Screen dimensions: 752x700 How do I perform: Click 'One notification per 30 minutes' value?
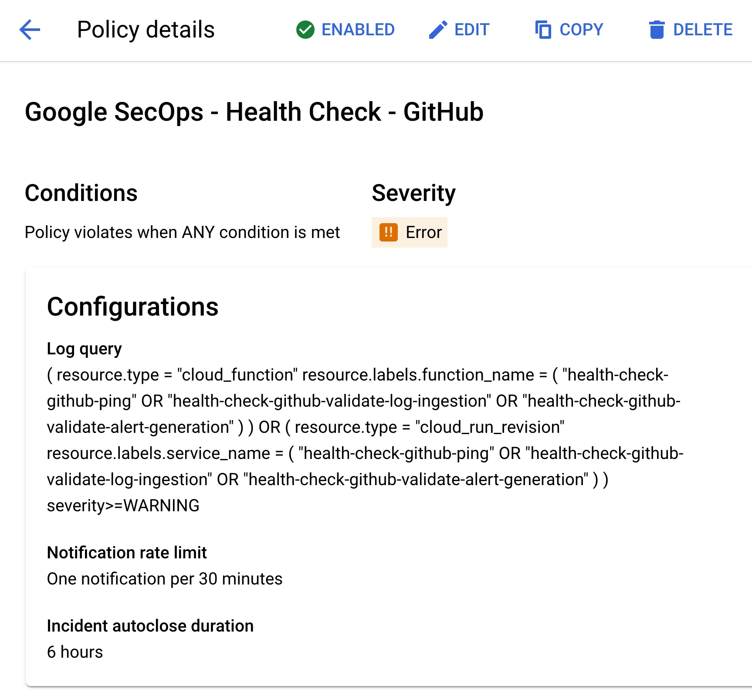(165, 579)
